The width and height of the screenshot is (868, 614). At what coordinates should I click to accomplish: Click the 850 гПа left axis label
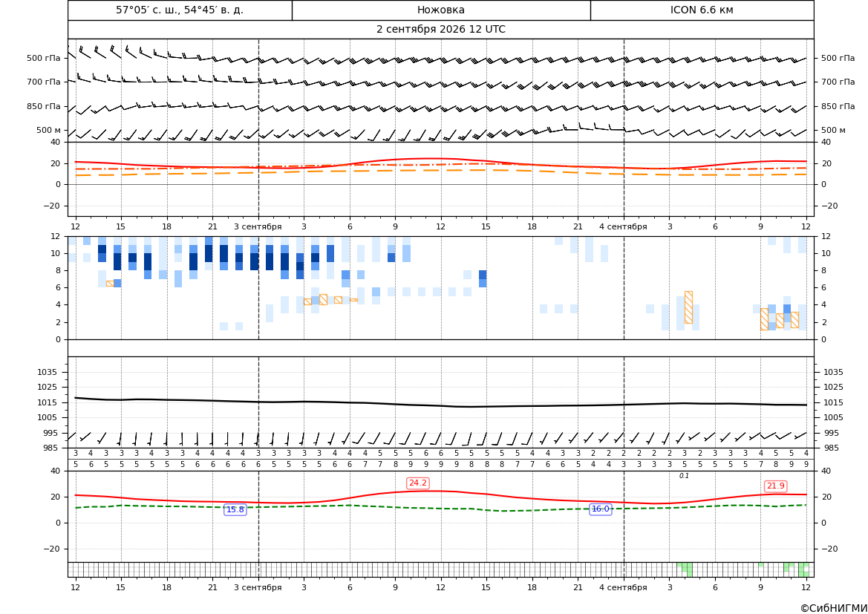[43, 106]
